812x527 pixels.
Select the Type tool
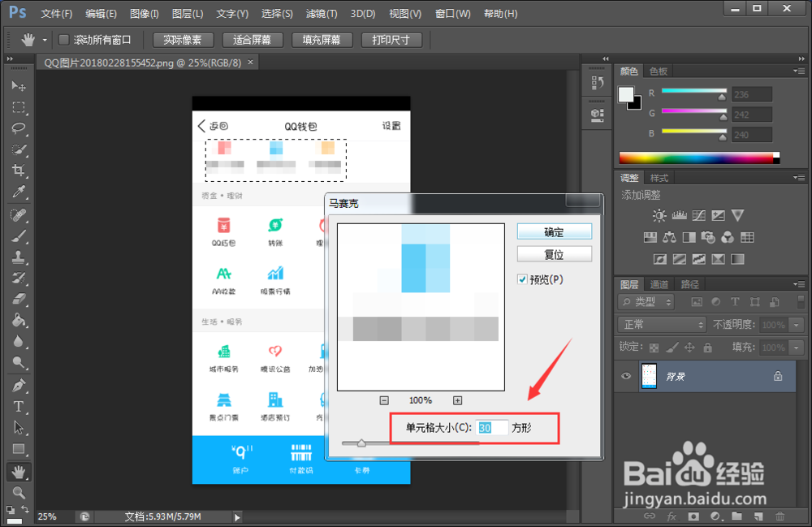click(19, 406)
